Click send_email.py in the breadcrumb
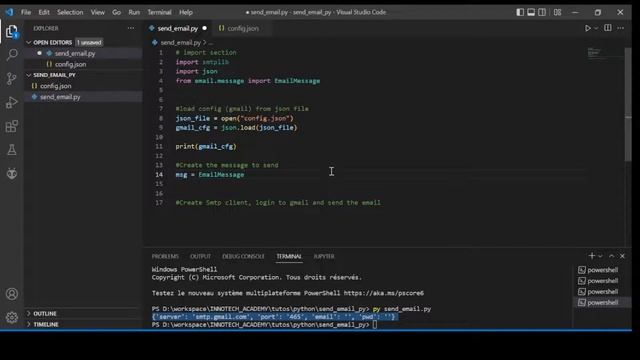 [x=180, y=42]
